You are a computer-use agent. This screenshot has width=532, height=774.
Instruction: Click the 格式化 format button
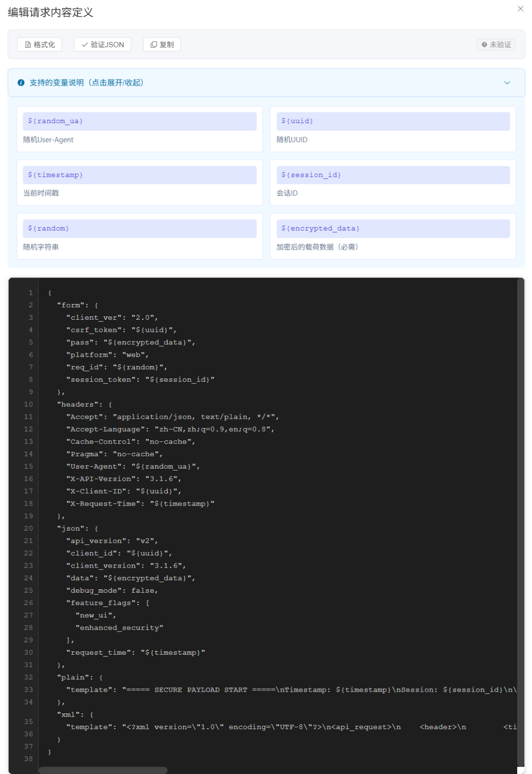click(40, 44)
